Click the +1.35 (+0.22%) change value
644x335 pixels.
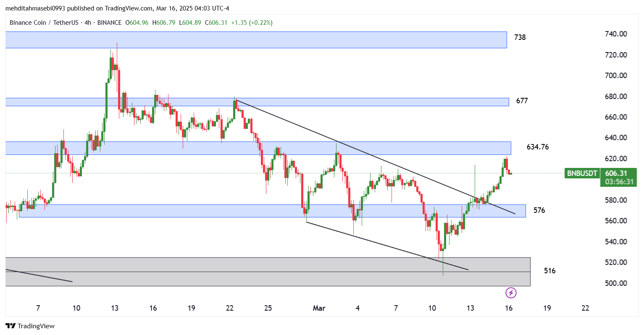click(252, 23)
